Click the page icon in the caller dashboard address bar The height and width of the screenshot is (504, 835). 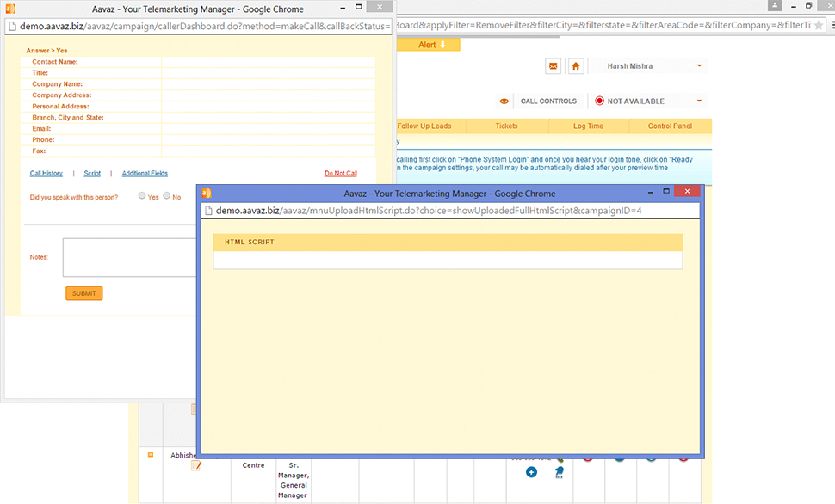tap(12, 26)
